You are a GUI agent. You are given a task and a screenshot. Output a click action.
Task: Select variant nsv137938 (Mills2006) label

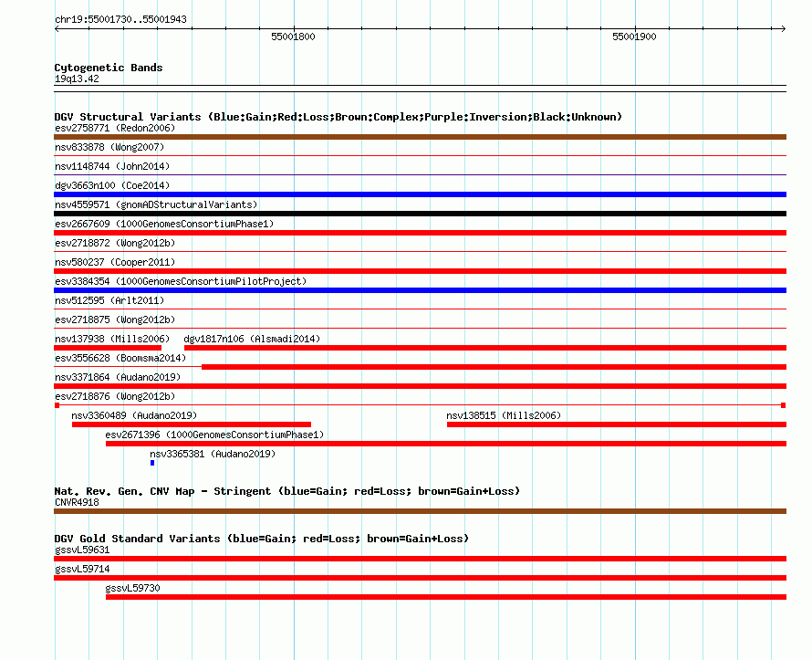112,339
